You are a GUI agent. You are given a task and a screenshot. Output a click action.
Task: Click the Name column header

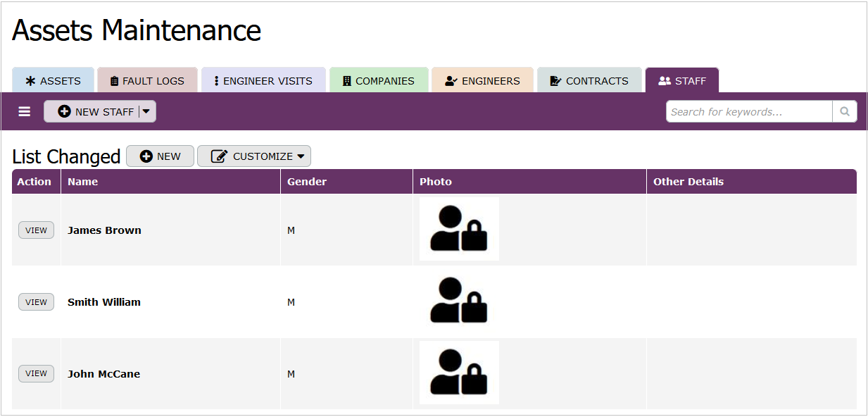pyautogui.click(x=83, y=182)
